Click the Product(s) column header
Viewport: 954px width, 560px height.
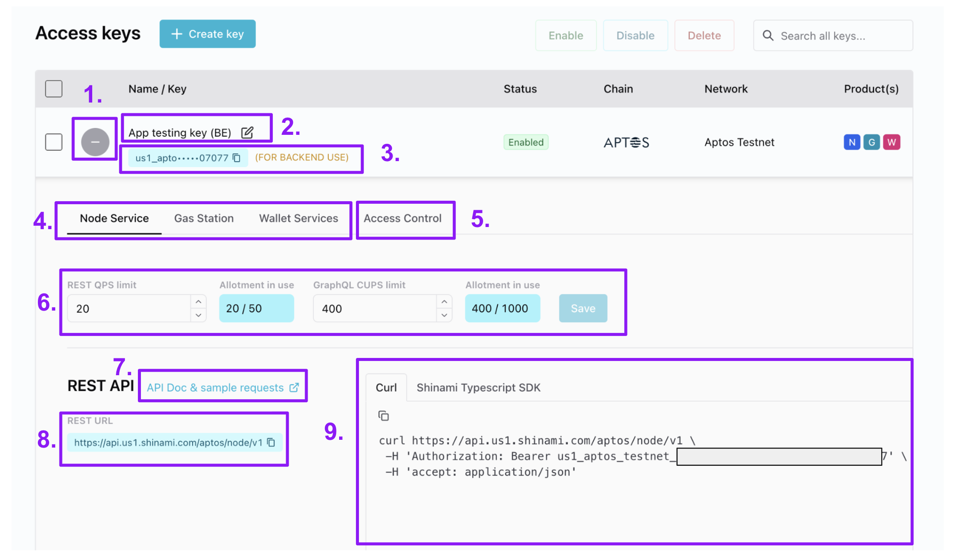pyautogui.click(x=871, y=89)
